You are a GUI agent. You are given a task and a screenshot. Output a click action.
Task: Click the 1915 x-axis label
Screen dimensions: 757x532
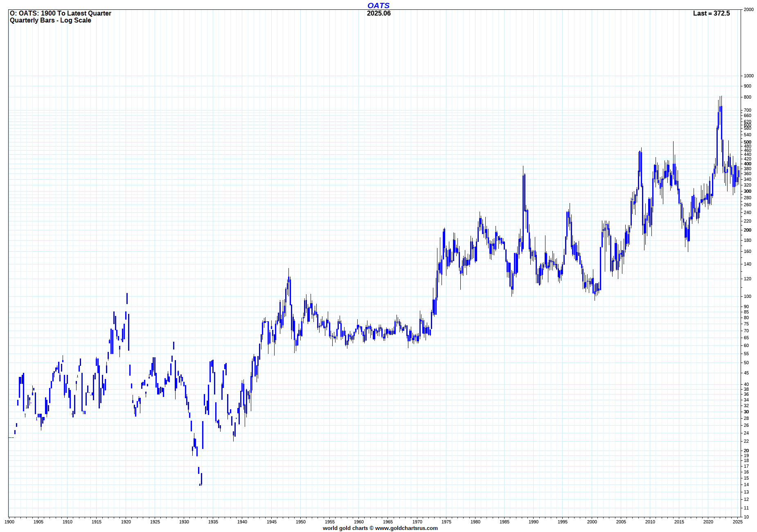click(x=97, y=522)
